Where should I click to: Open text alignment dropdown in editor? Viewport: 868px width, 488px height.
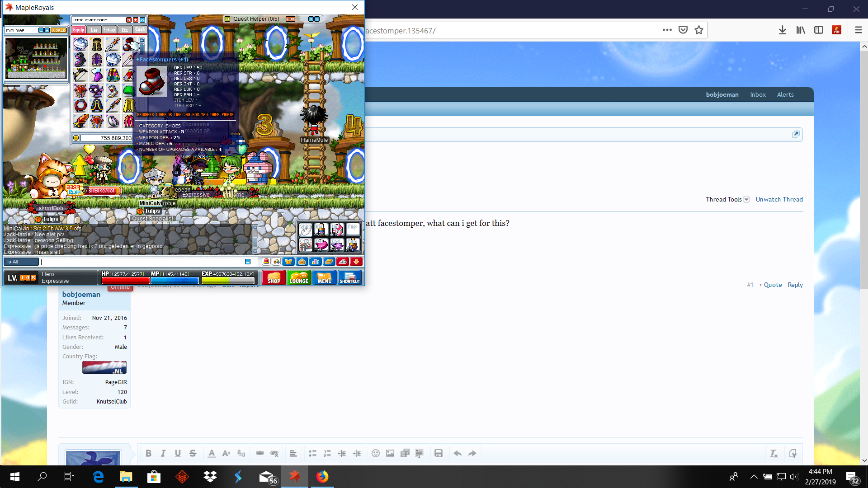pyautogui.click(x=293, y=453)
